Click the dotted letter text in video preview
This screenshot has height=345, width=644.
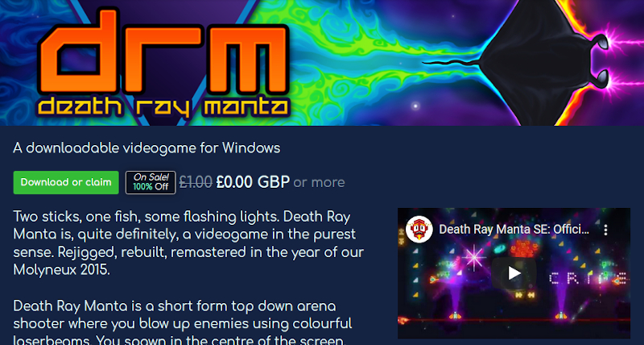point(588,279)
